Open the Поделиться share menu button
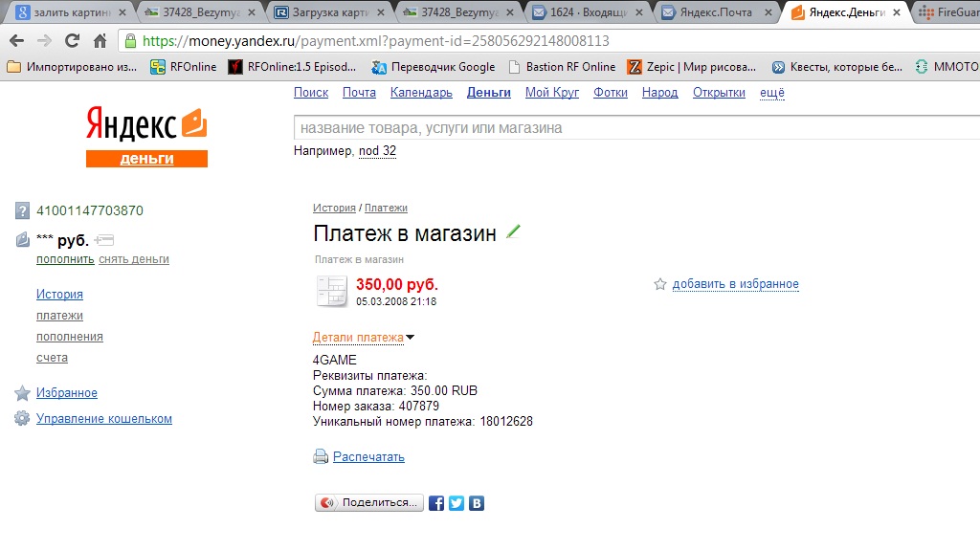Screen dimensions: 980x551 click(x=368, y=503)
